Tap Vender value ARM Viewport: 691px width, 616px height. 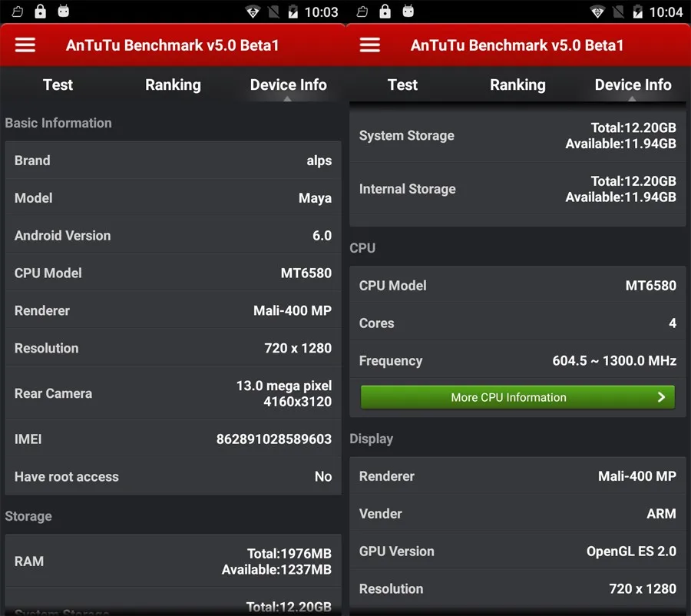coord(662,513)
